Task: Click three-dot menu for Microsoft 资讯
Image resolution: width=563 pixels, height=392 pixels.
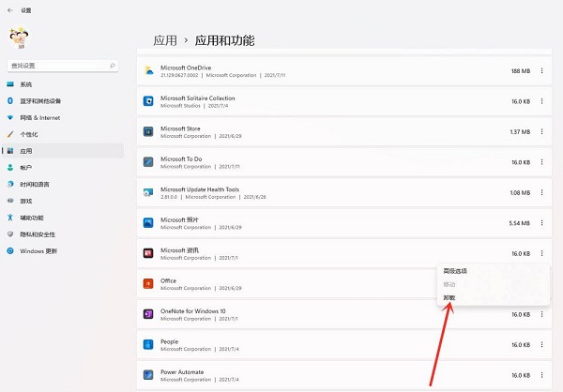Action: (x=541, y=253)
